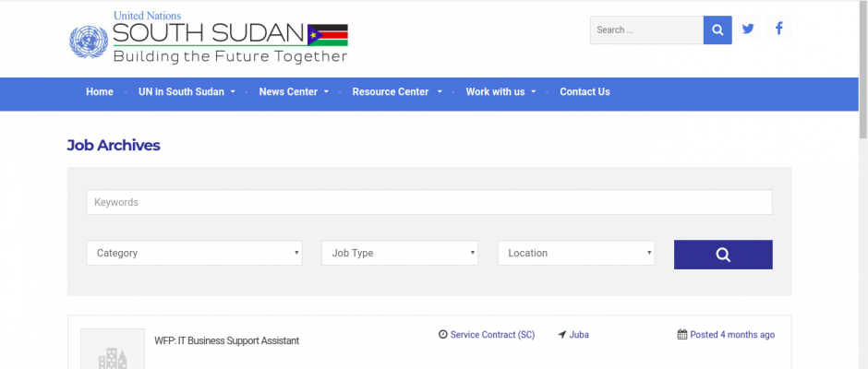Click the calendar icon beside Posted date

(x=682, y=334)
